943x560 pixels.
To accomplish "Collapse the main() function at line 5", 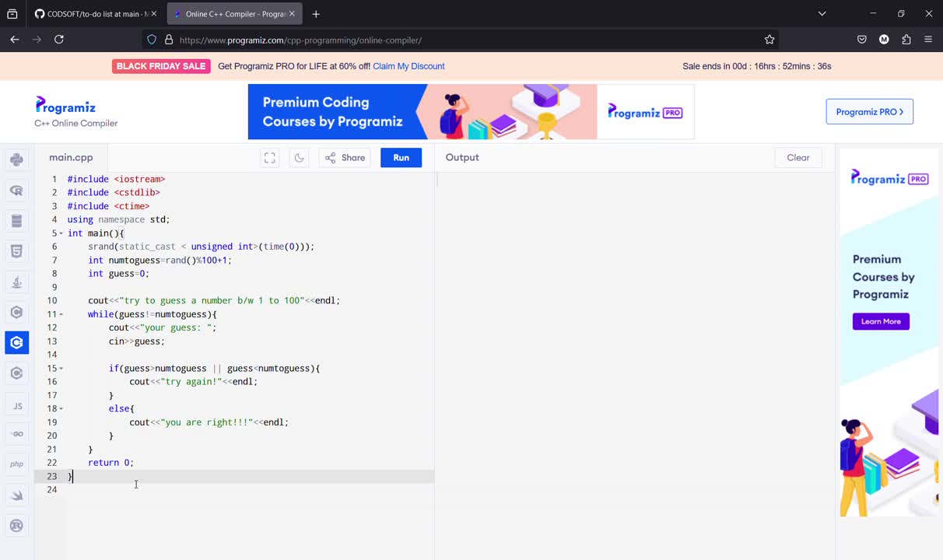I will pyautogui.click(x=61, y=233).
